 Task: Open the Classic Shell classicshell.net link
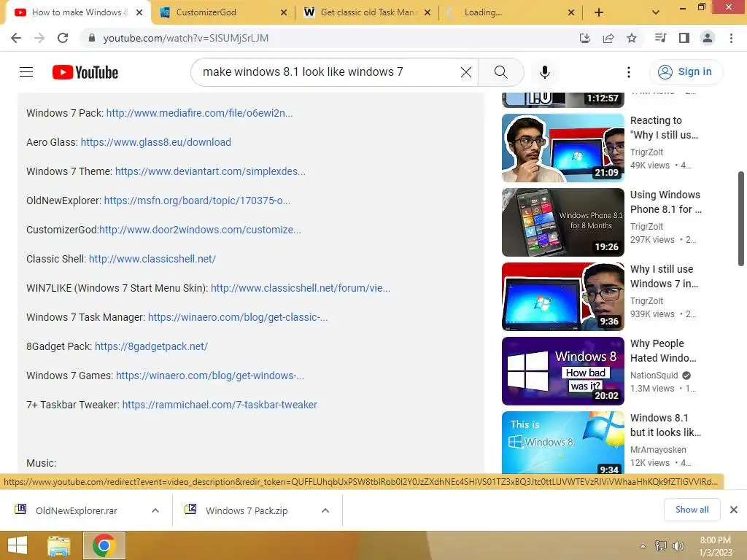coord(152,259)
